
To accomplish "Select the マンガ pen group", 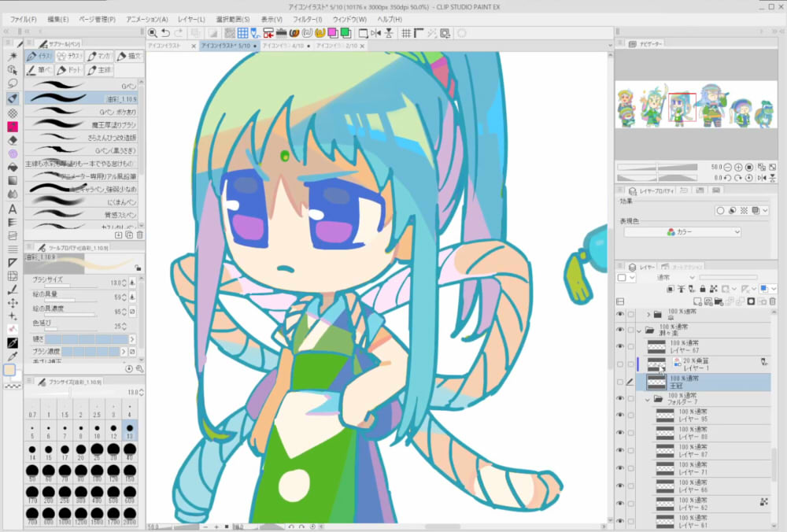I will click(99, 56).
